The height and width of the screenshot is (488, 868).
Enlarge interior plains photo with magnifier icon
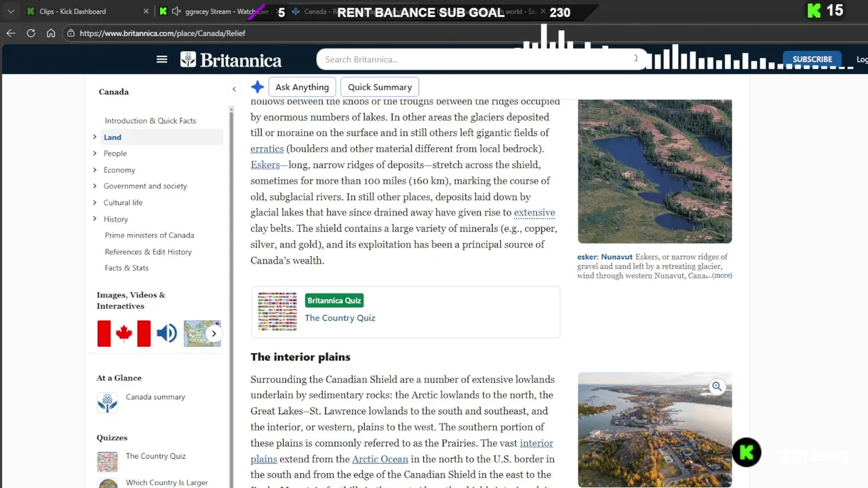[717, 386]
